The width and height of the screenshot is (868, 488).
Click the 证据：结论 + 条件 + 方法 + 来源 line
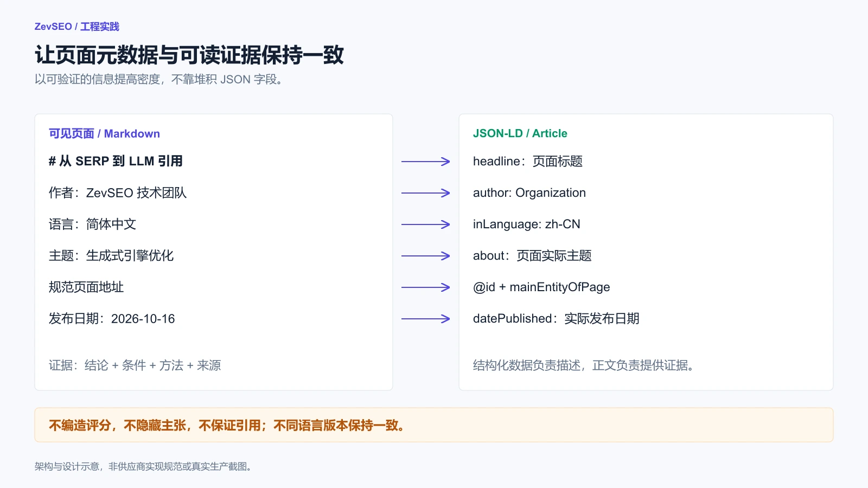(x=135, y=365)
